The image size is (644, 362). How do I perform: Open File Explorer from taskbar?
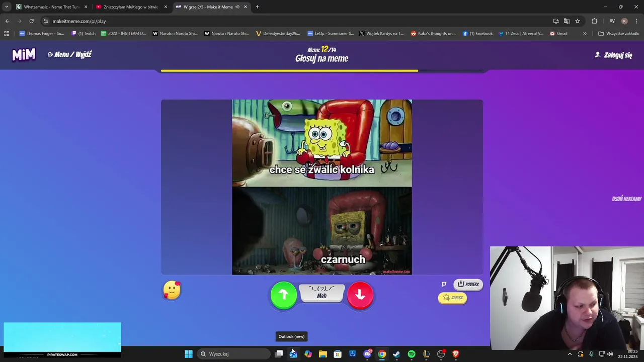point(323,354)
